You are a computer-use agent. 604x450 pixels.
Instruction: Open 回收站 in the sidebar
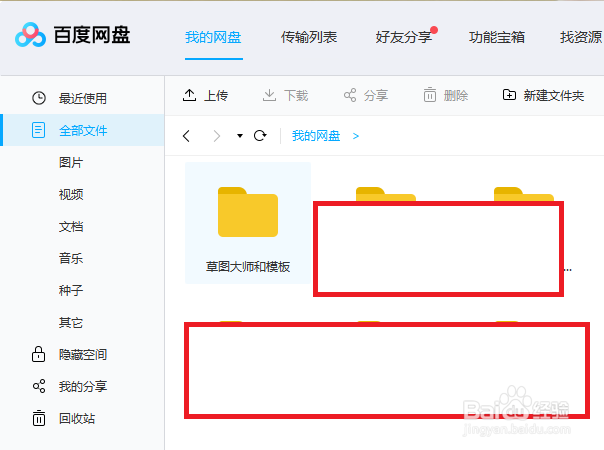click(77, 418)
